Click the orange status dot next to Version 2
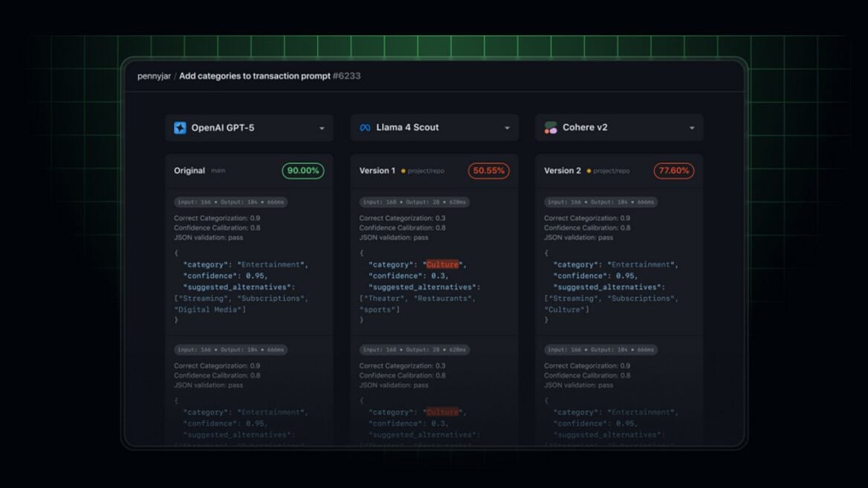The height and width of the screenshot is (488, 868). click(x=589, y=171)
